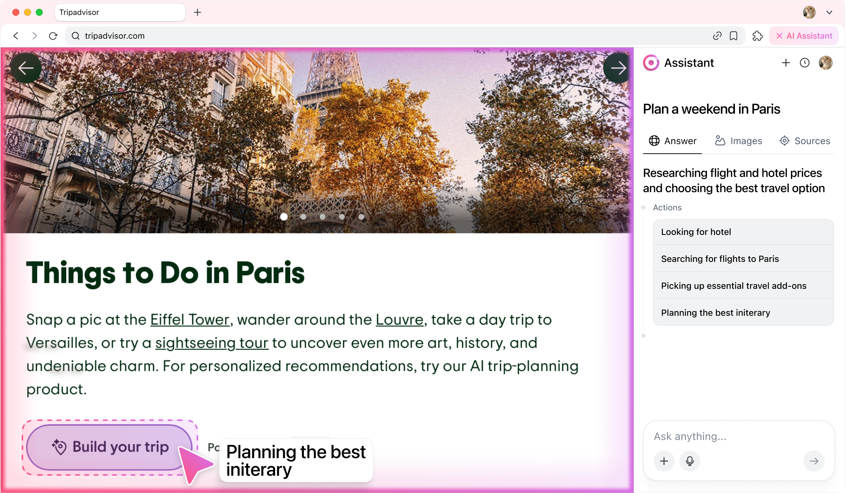Select fourth carousel dot
Viewport: 868px width, 493px height.
pos(342,217)
